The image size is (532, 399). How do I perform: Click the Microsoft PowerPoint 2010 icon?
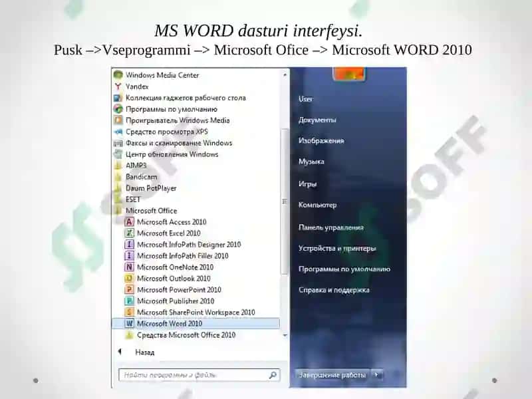(129, 289)
